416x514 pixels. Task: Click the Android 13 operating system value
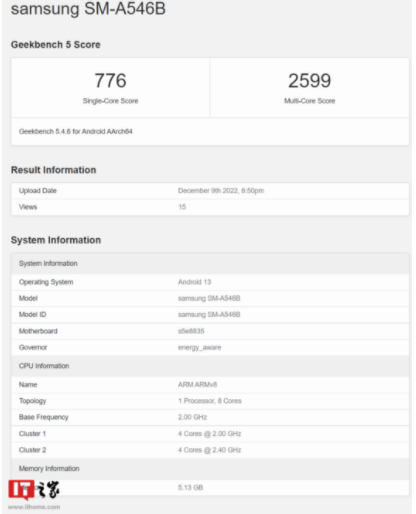194,282
